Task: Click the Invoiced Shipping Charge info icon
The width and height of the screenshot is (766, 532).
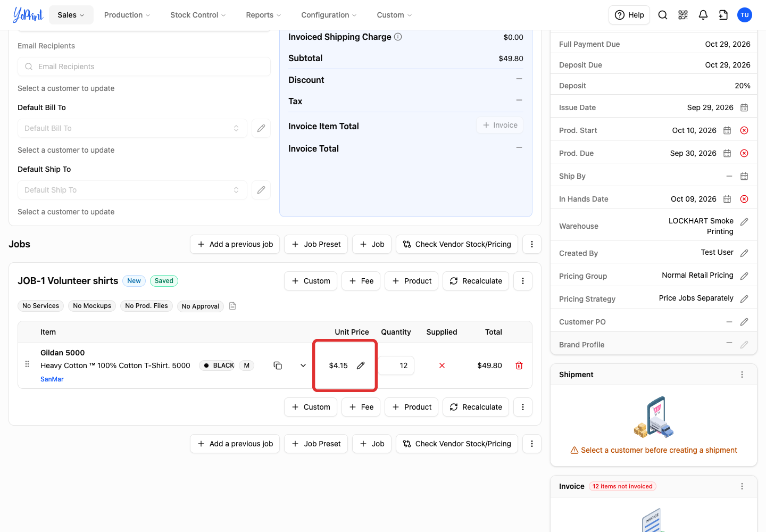Action: tap(398, 37)
